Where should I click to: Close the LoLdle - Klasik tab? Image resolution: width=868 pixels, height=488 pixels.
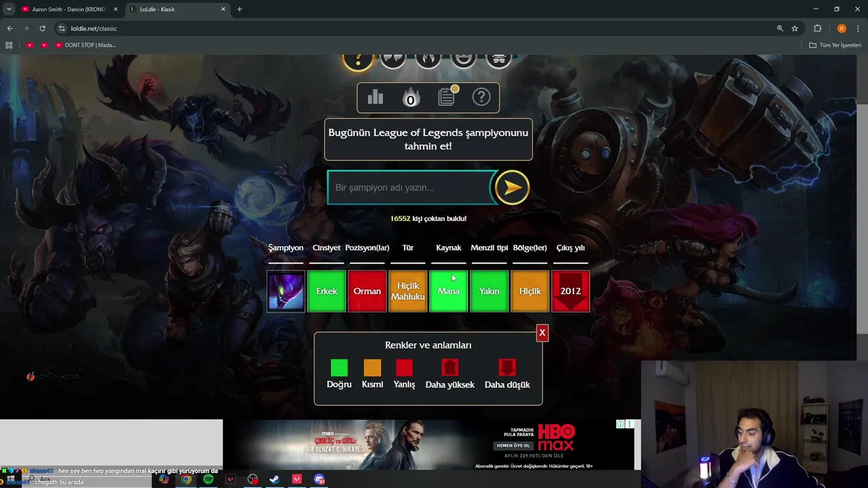tap(223, 9)
